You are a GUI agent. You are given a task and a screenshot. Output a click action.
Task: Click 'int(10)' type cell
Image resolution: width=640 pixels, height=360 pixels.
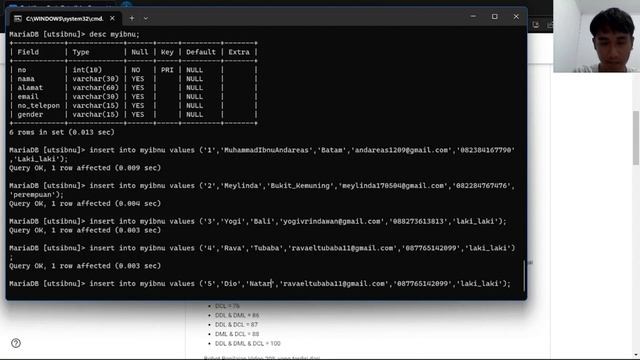tap(87, 70)
